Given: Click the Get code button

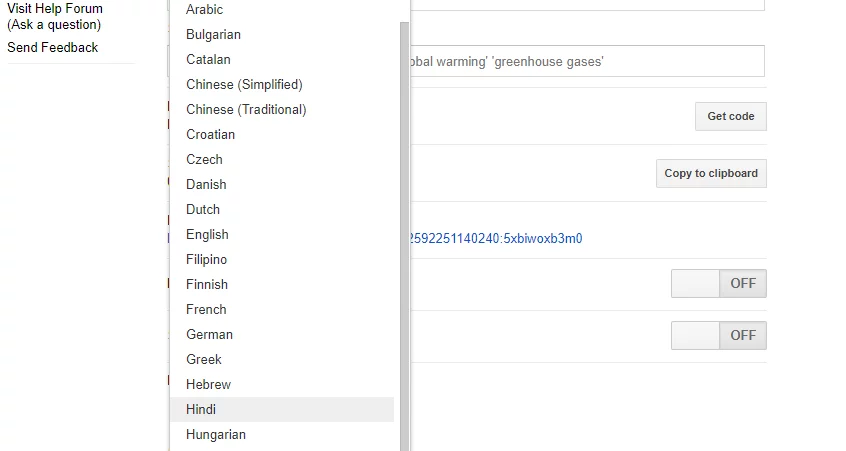Looking at the screenshot, I should [730, 117].
